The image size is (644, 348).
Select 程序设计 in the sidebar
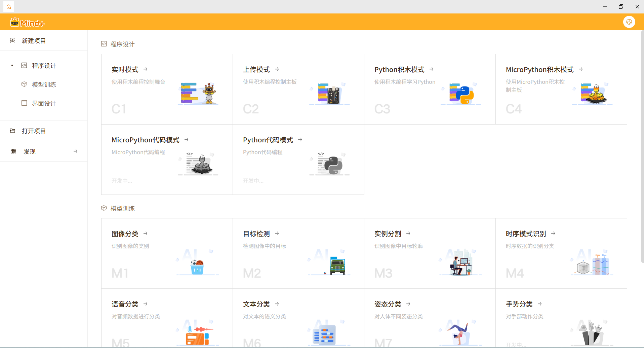point(44,66)
